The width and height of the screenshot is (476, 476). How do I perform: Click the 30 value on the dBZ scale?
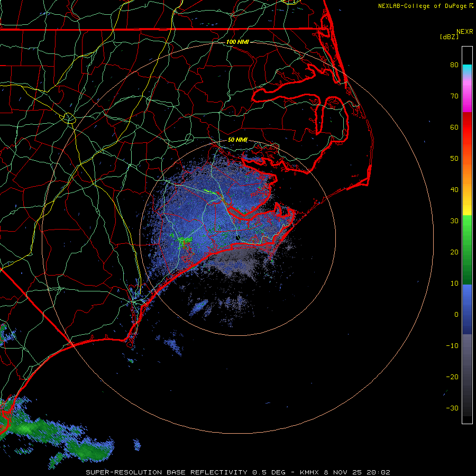click(454, 221)
